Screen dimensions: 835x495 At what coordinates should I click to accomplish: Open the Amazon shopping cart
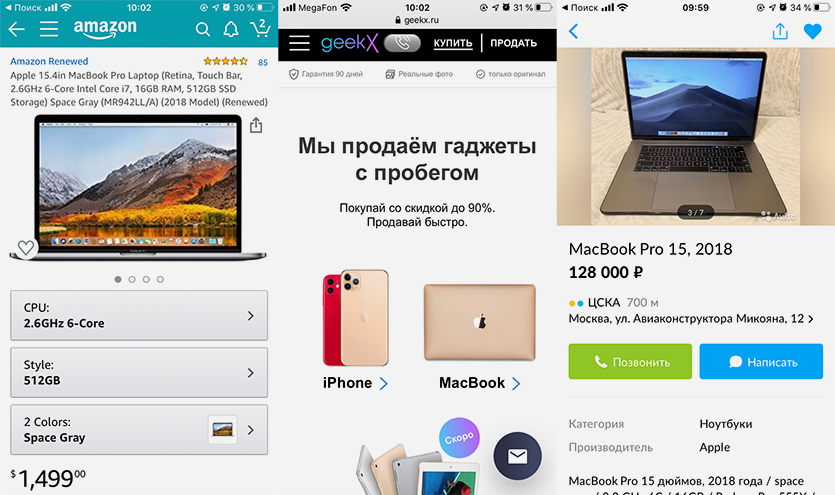click(260, 28)
